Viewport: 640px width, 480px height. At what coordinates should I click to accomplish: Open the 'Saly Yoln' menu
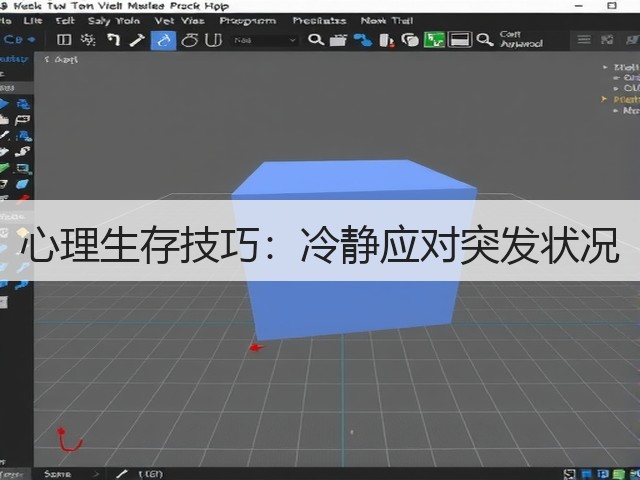tap(113, 20)
